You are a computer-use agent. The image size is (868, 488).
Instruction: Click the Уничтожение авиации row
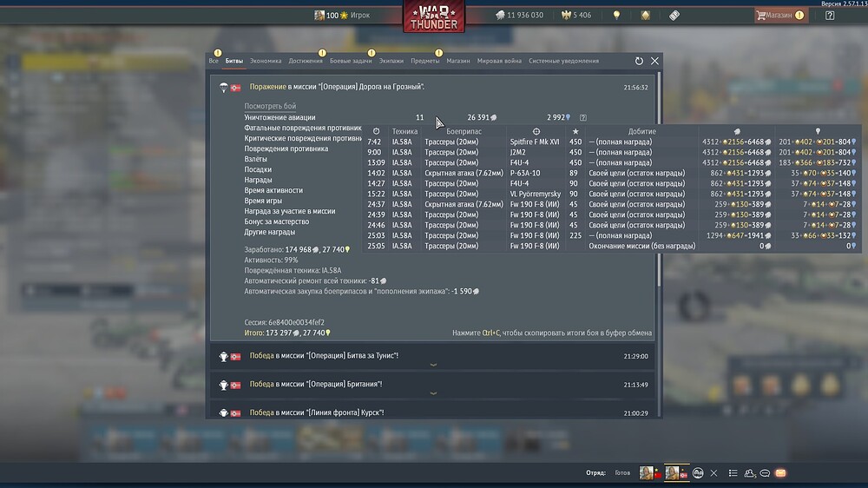pos(415,117)
